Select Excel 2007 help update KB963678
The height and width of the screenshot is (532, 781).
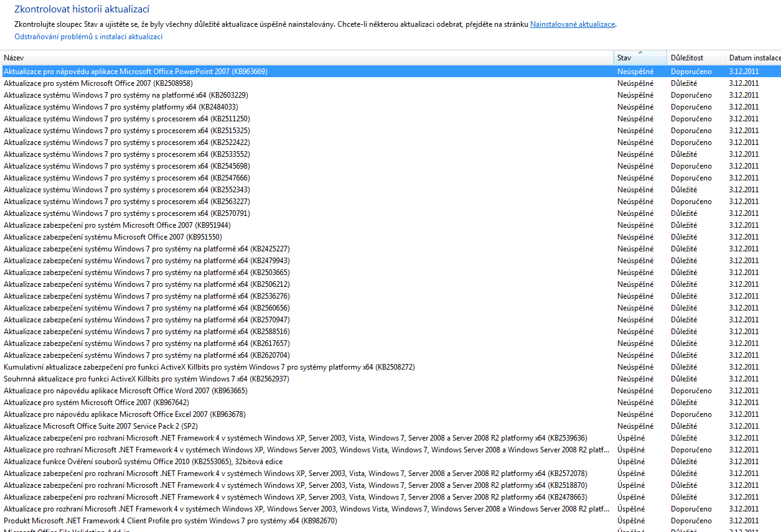[x=390, y=414]
